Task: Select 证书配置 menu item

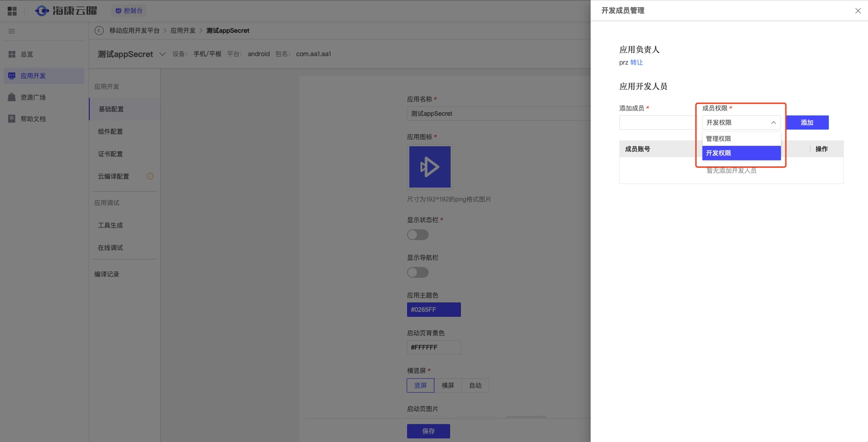Action: pyautogui.click(x=125, y=154)
